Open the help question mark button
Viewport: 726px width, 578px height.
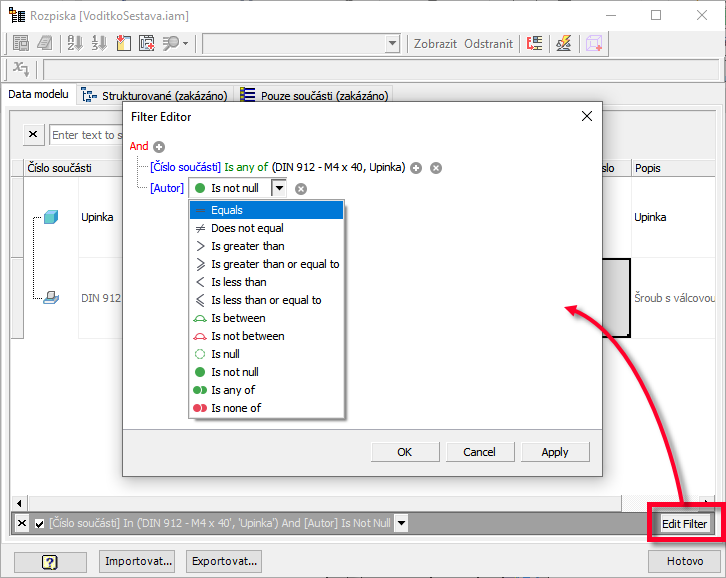(x=49, y=561)
